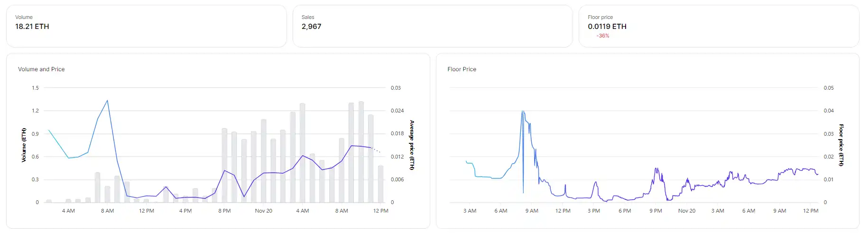This screenshot has width=868, height=234.
Task: Select "Nov 20" on the Volume and Price axis
Action: 264,211
